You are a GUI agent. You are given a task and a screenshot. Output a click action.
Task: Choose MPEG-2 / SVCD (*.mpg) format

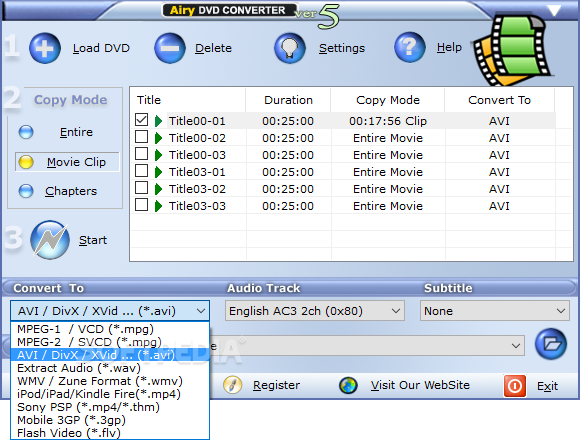click(x=110, y=342)
